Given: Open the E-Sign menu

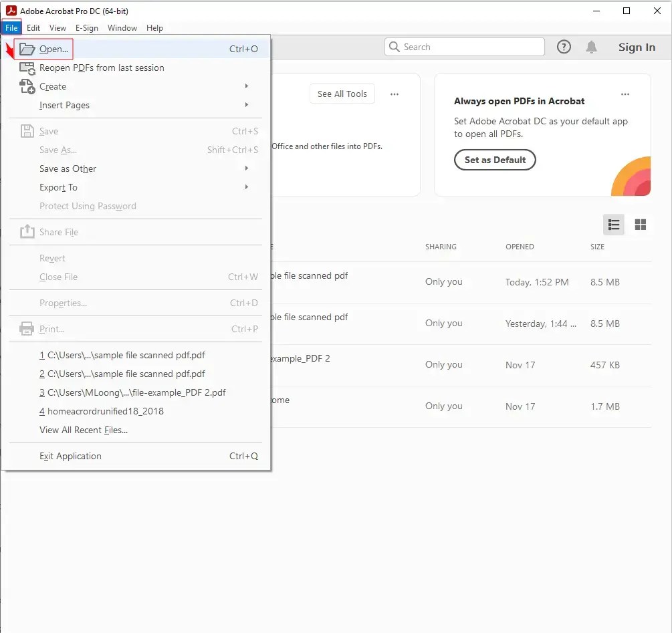Looking at the screenshot, I should 87,27.
